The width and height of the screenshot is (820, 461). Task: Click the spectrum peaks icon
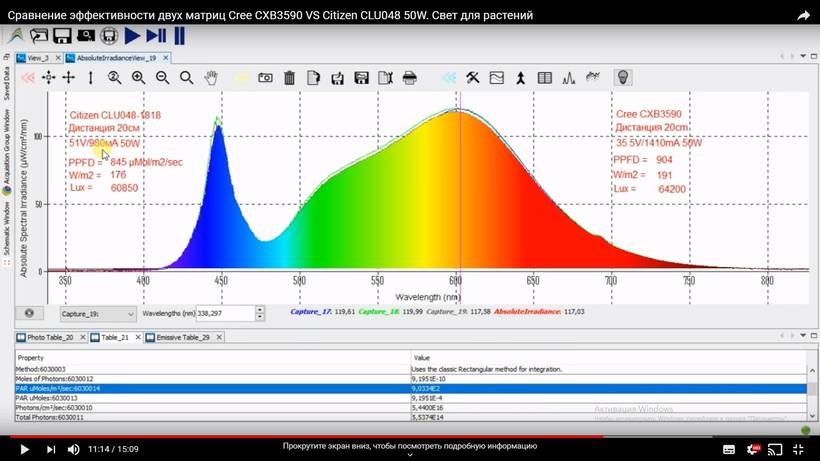[568, 78]
